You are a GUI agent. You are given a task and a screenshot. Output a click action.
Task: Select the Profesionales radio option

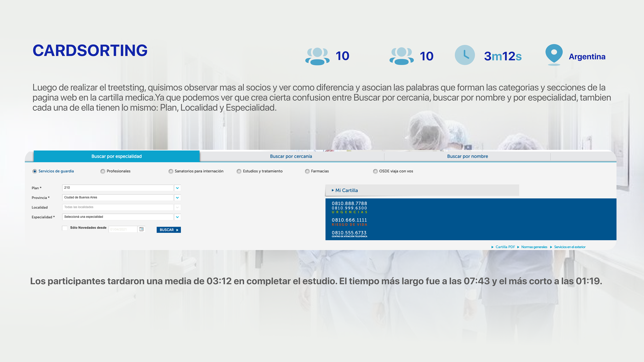103,171
